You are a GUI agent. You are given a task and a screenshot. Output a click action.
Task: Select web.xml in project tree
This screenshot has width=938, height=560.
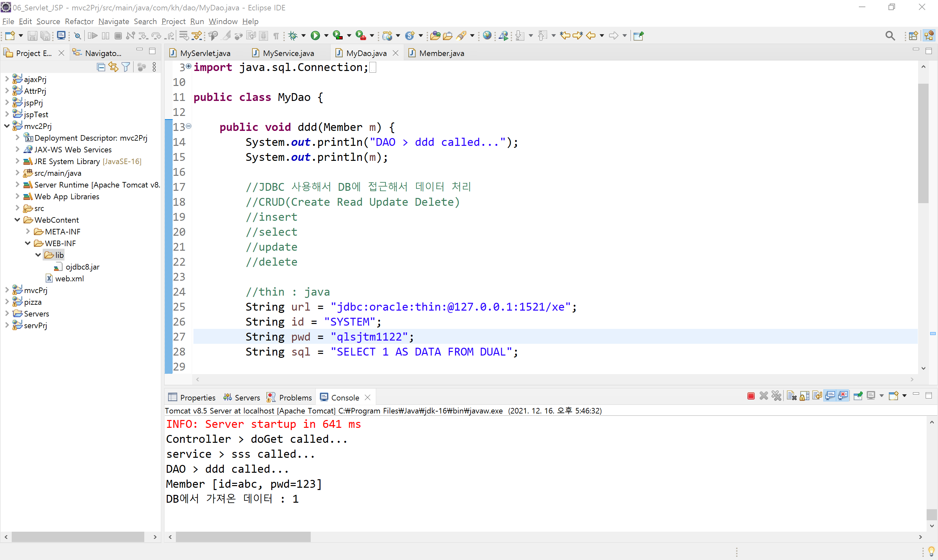tap(65, 278)
